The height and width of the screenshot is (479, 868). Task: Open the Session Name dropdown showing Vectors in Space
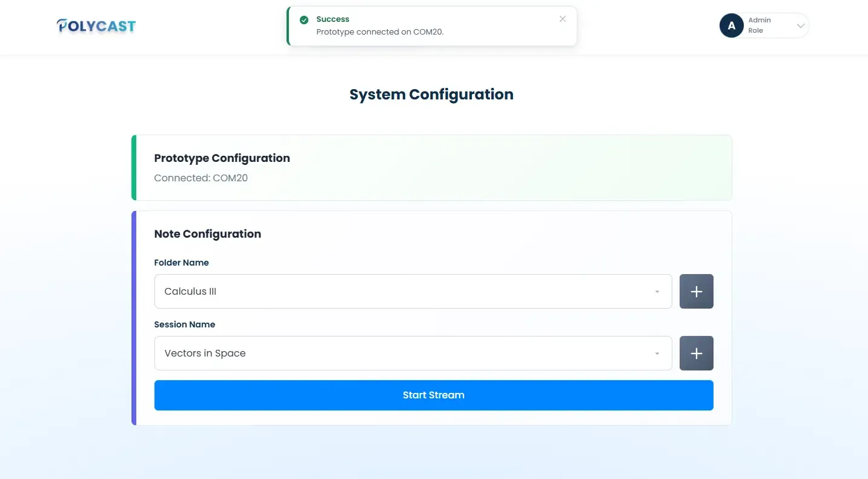pyautogui.click(x=413, y=353)
